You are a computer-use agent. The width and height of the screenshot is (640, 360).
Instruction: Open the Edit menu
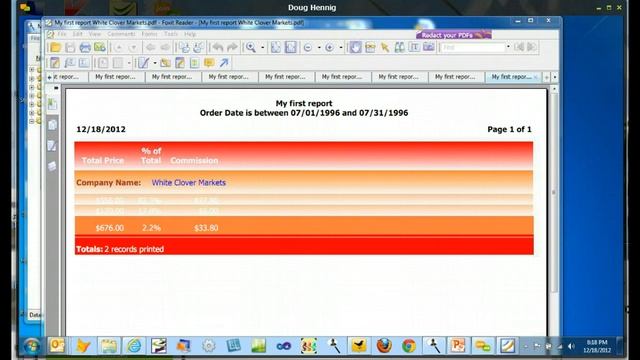tap(78, 34)
